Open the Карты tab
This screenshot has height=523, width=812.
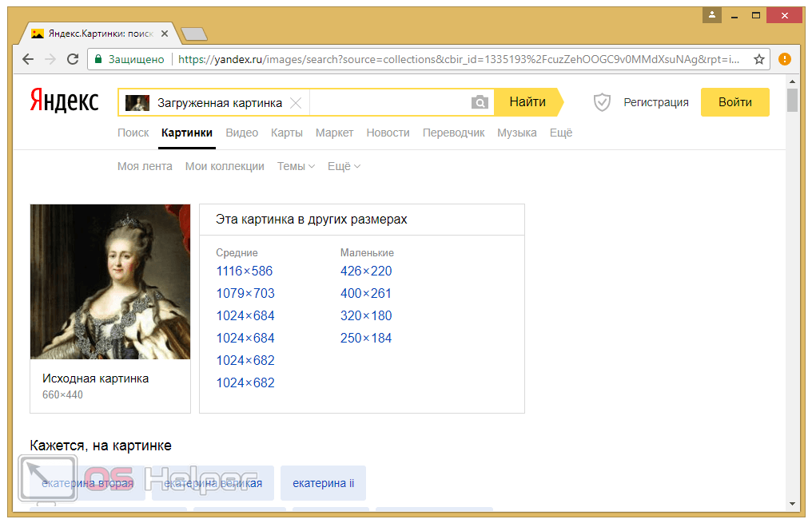(286, 133)
